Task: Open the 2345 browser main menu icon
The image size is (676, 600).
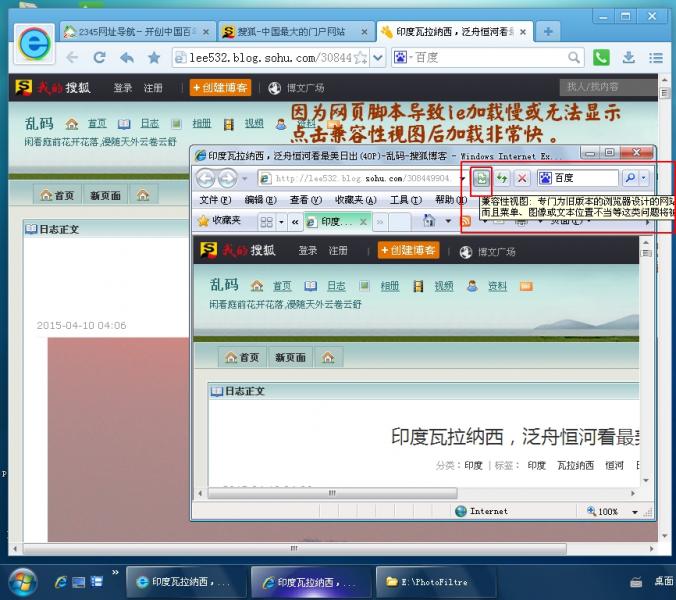Action: pos(656,57)
